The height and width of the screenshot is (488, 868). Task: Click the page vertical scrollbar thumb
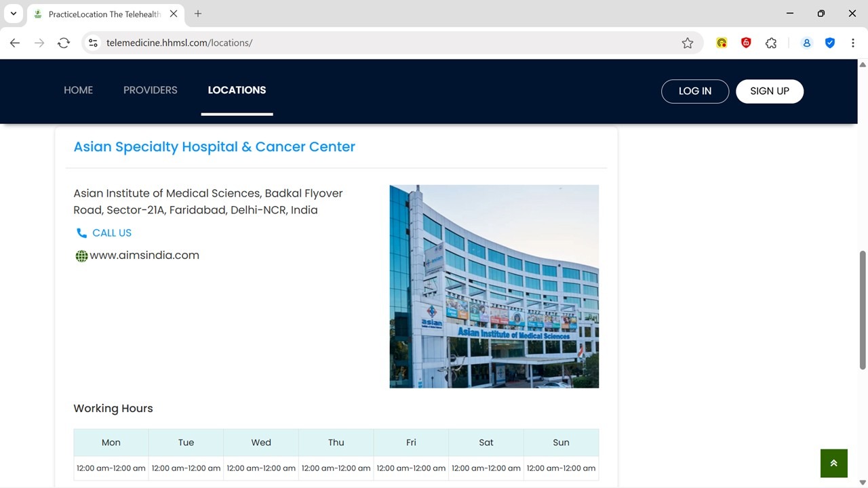[863, 310]
